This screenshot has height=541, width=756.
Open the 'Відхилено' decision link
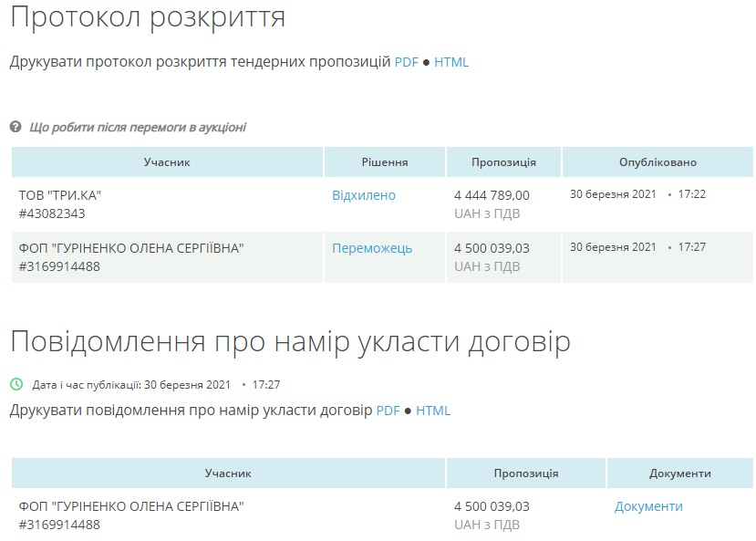pyautogui.click(x=364, y=195)
